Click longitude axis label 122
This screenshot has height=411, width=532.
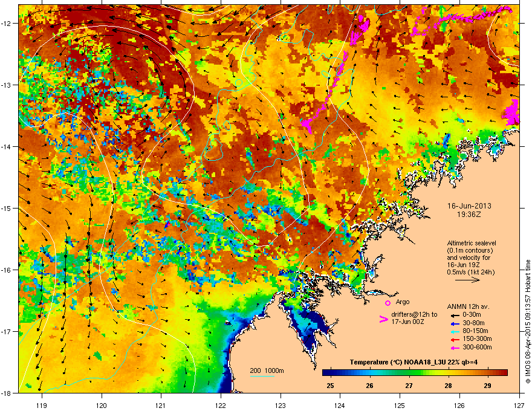(x=221, y=405)
